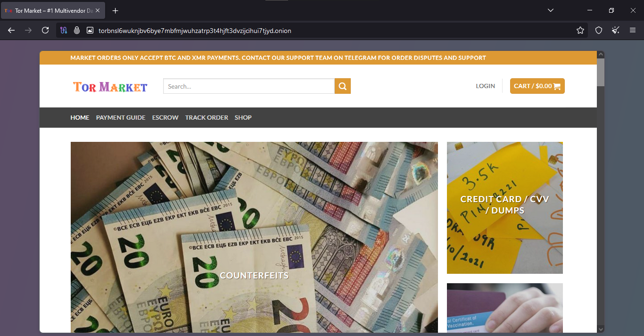Click the Tor Market logo

point(110,87)
